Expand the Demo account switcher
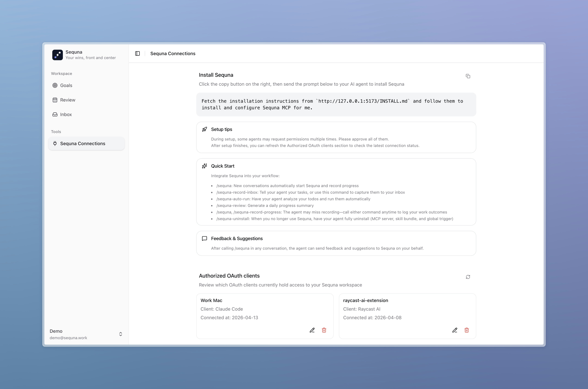Viewport: 588px width, 389px height. click(x=121, y=334)
